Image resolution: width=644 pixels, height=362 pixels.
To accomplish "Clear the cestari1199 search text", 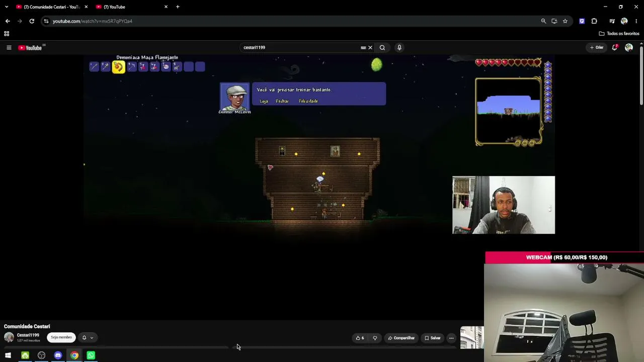I will (x=370, y=48).
